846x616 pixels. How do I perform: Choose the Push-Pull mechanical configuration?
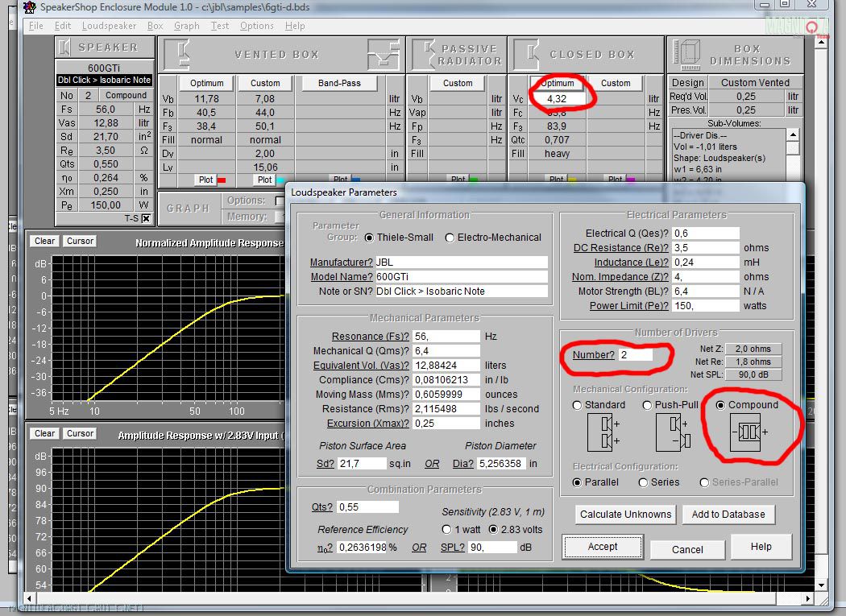[x=647, y=405]
